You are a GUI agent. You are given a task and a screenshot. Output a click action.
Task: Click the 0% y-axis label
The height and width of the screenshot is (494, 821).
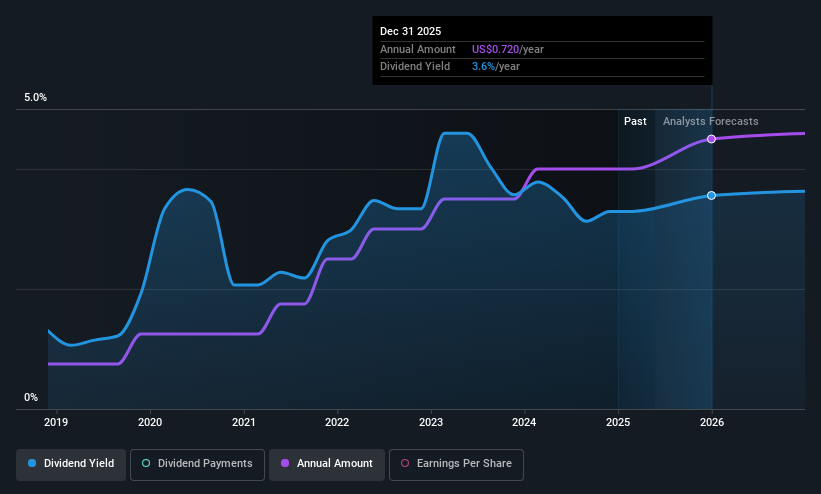[31, 397]
